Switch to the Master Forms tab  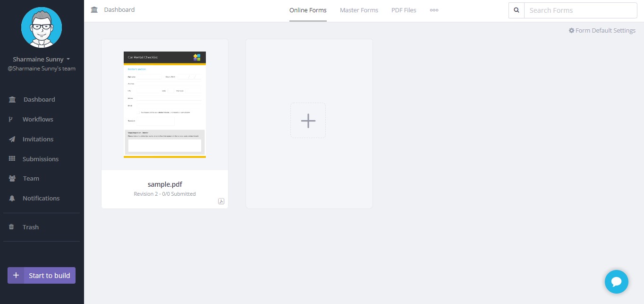point(359,10)
